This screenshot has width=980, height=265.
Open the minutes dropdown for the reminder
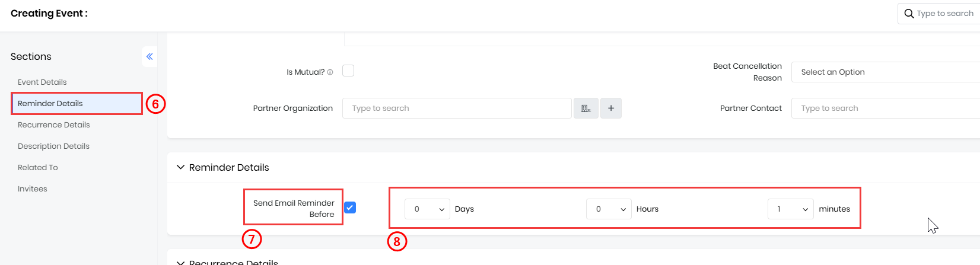pyautogui.click(x=790, y=209)
